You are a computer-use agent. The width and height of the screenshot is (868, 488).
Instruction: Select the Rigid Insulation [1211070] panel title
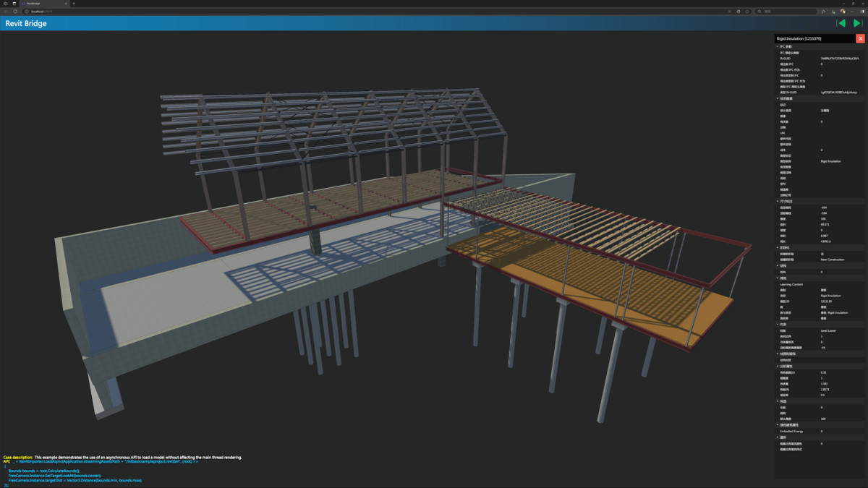[x=799, y=38]
